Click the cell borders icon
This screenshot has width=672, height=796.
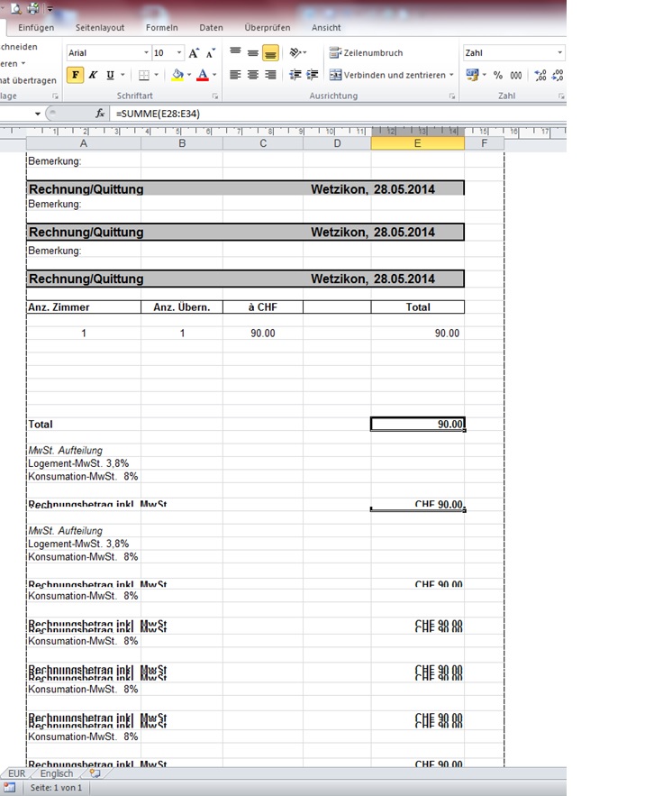(144, 75)
